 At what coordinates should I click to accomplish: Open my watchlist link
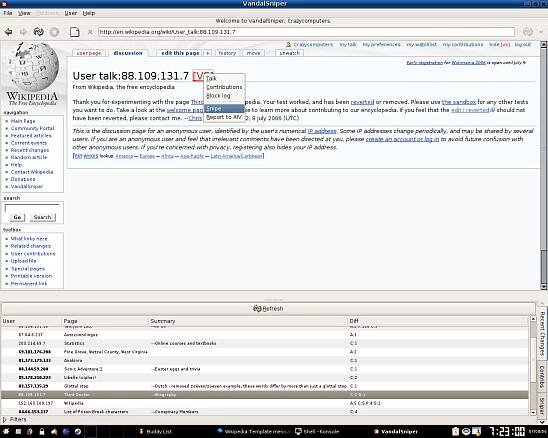point(421,45)
